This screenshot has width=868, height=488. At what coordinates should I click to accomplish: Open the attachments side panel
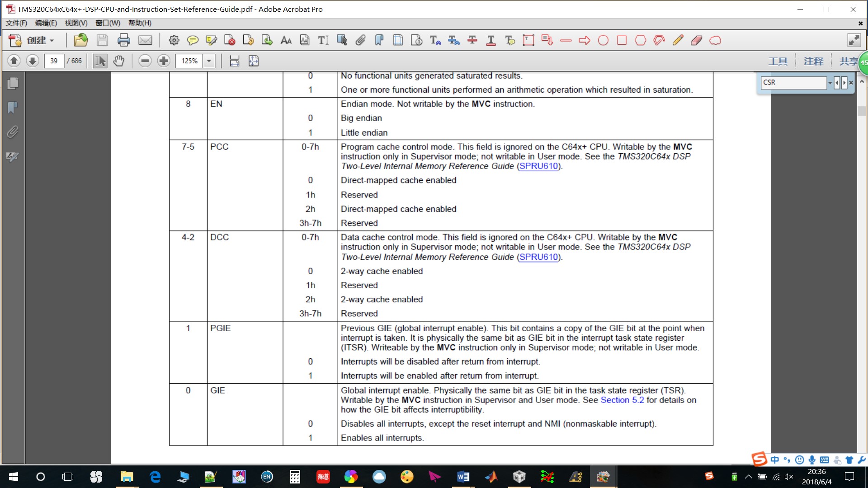[13, 132]
